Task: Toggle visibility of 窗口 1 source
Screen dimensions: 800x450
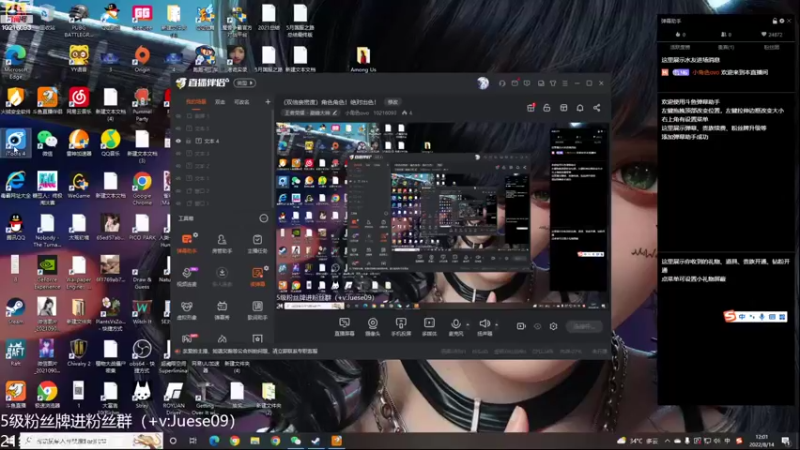Action: pyautogui.click(x=178, y=203)
